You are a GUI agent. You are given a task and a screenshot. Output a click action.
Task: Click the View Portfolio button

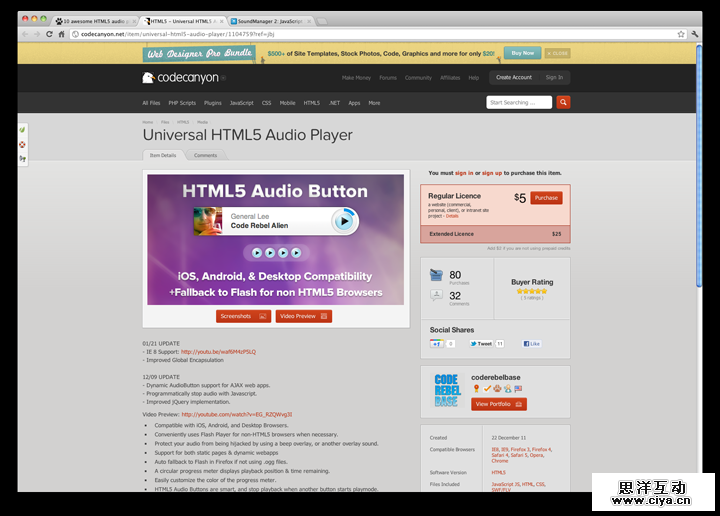[499, 404]
